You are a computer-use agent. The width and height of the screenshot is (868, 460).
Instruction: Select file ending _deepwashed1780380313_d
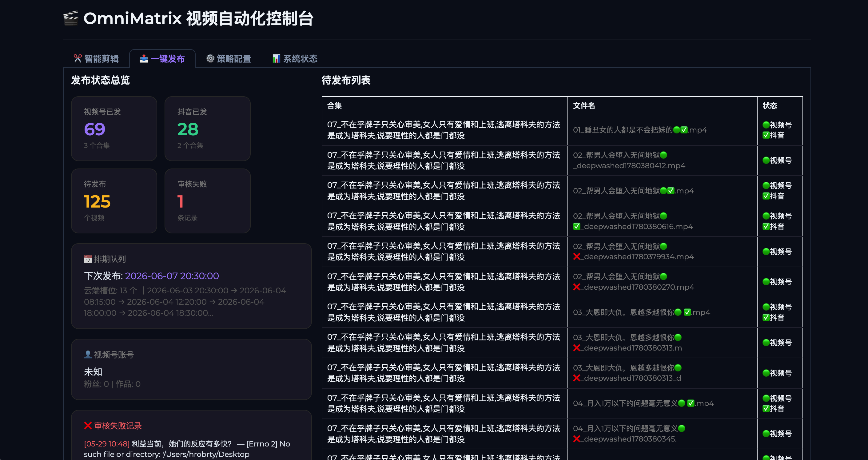(627, 373)
